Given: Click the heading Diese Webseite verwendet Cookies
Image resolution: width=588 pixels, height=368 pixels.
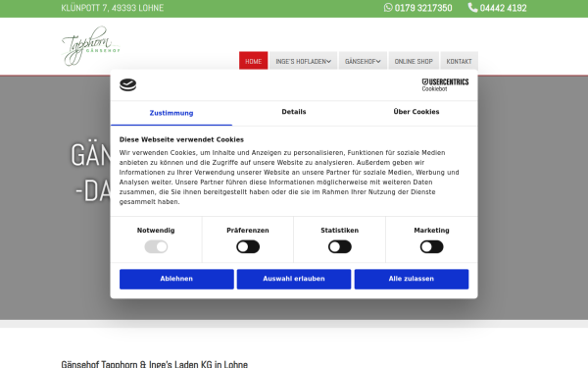Looking at the screenshot, I should pyautogui.click(x=181, y=139).
